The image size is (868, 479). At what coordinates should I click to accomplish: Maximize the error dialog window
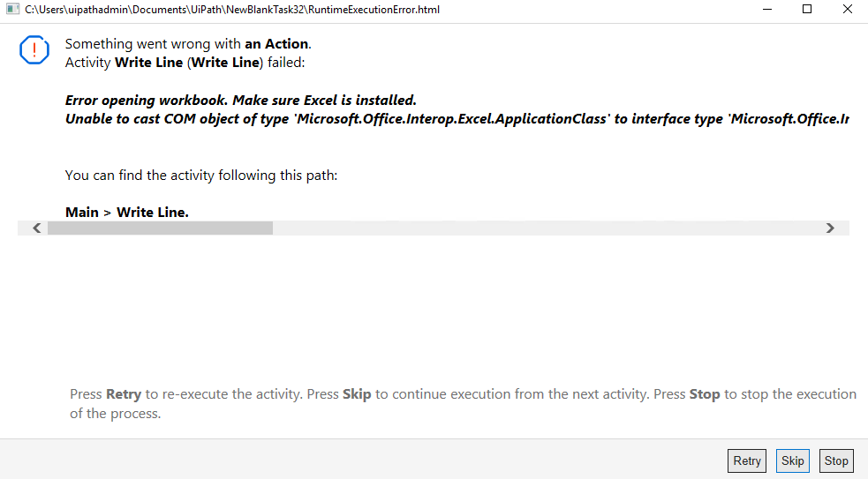tap(807, 10)
